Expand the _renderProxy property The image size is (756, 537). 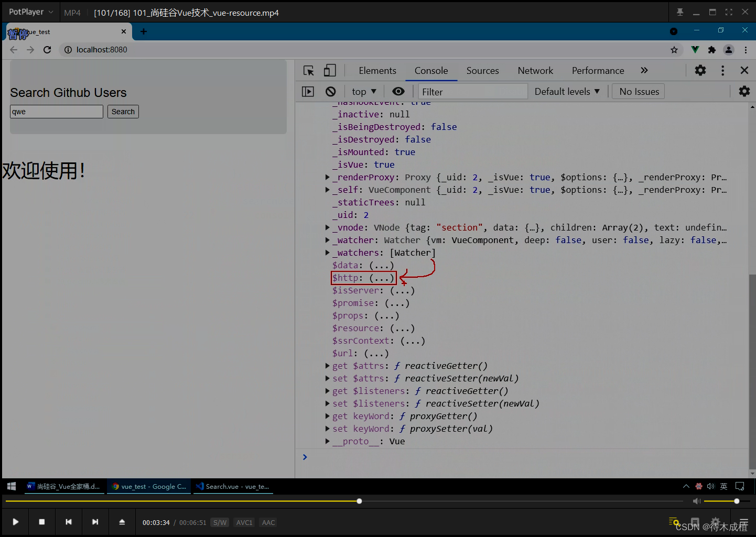tap(328, 178)
